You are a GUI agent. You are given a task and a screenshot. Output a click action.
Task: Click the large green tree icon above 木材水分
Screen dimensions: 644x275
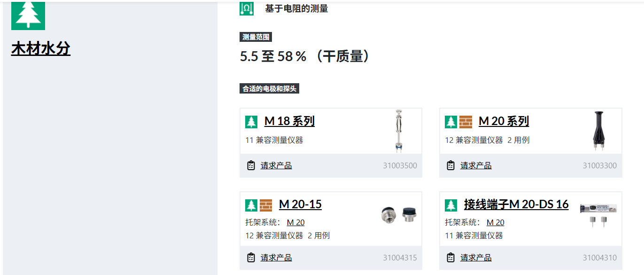[28, 15]
